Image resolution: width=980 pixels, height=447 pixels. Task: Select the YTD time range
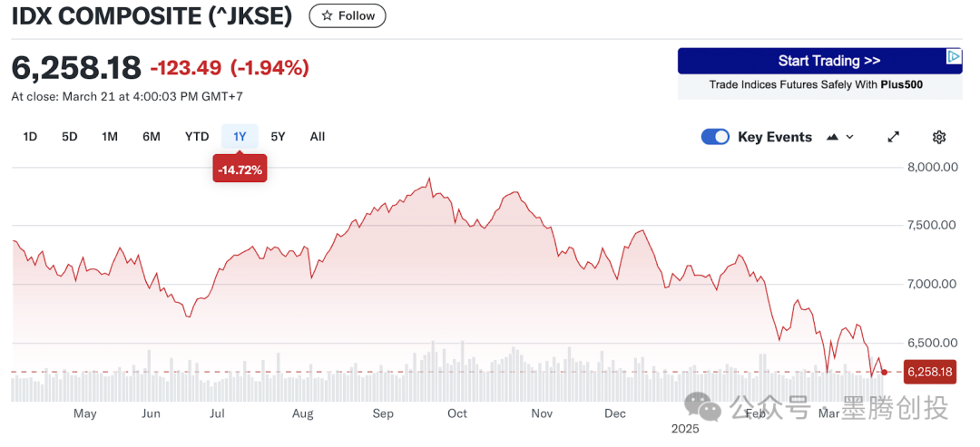pyautogui.click(x=197, y=137)
